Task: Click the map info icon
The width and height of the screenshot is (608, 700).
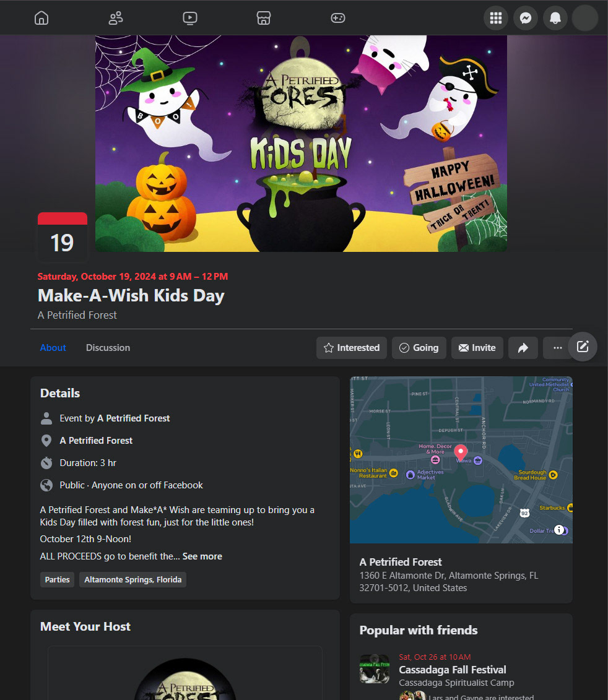Action: coord(559,529)
